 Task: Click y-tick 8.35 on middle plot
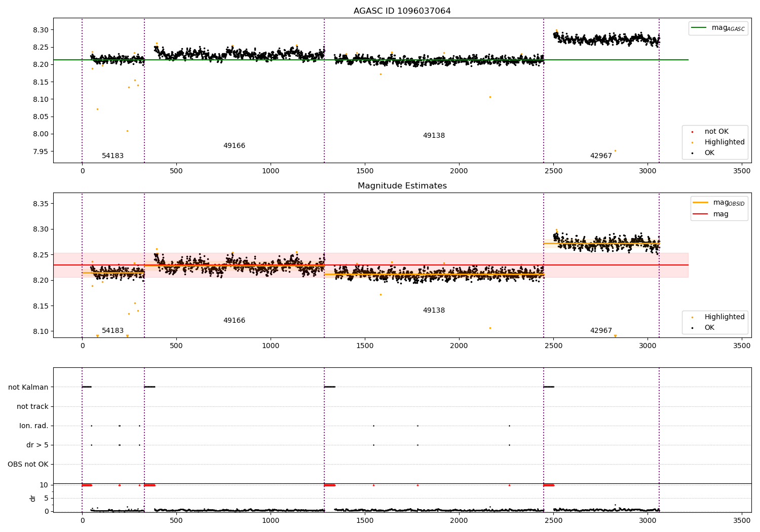point(40,204)
